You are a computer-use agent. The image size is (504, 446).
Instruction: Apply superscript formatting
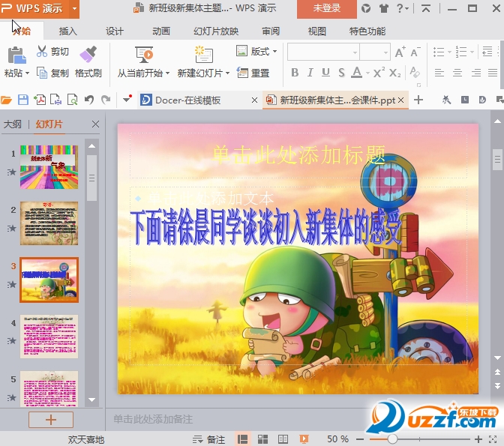(x=379, y=73)
